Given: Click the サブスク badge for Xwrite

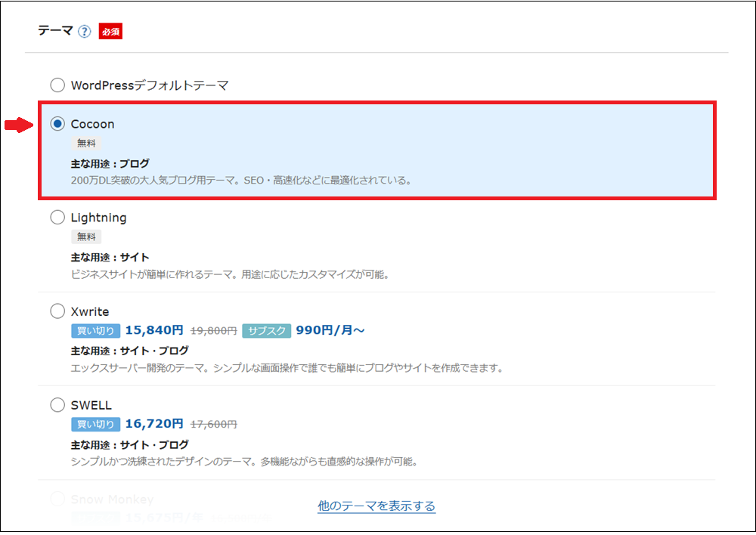Looking at the screenshot, I should 267,331.
